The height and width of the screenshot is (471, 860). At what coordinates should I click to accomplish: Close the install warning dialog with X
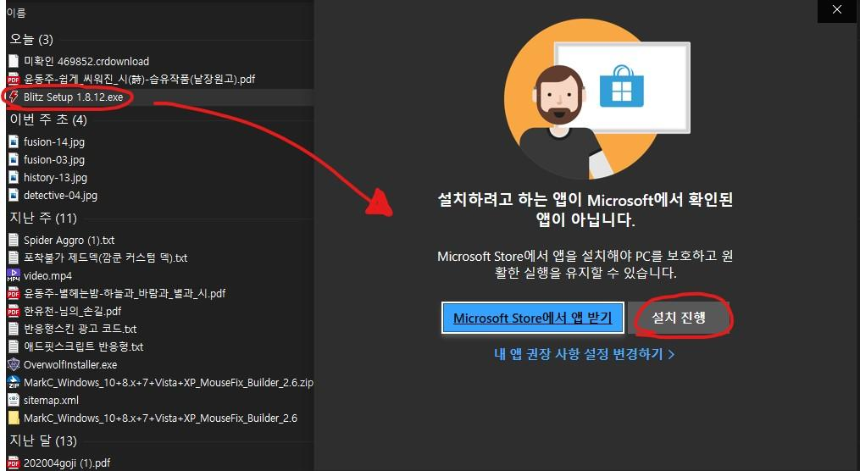[x=837, y=10]
